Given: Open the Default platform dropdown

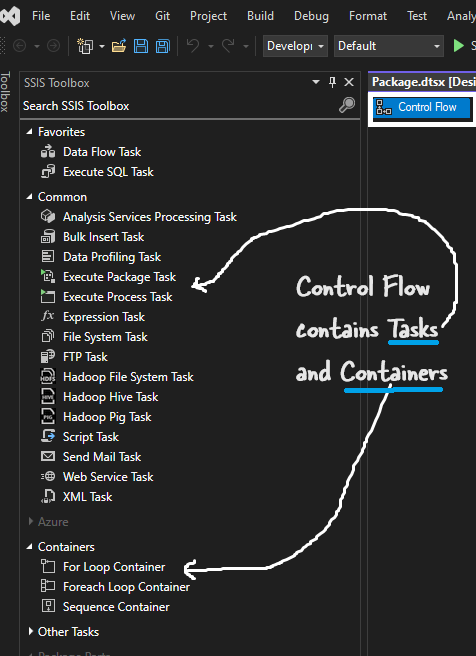Looking at the screenshot, I should 389,46.
